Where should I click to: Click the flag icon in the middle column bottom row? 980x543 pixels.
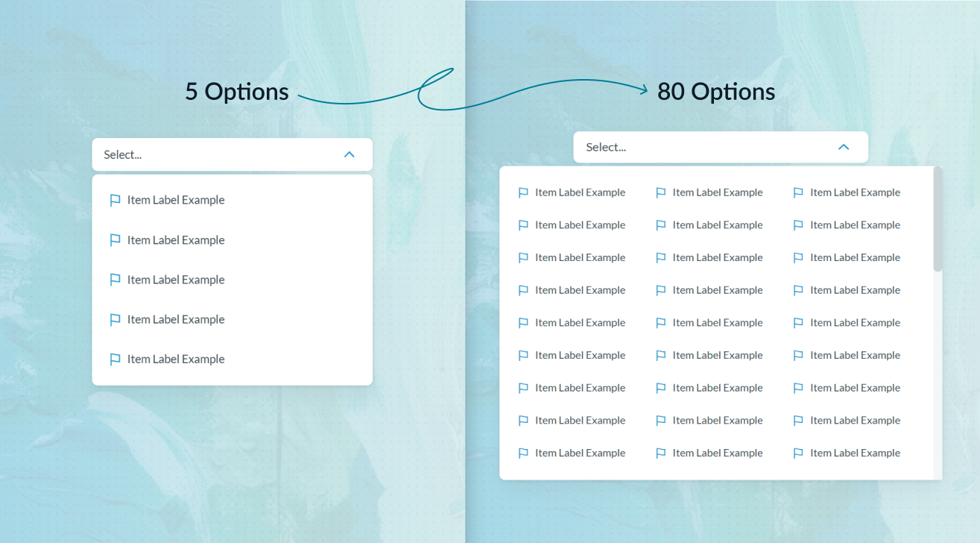point(661,453)
